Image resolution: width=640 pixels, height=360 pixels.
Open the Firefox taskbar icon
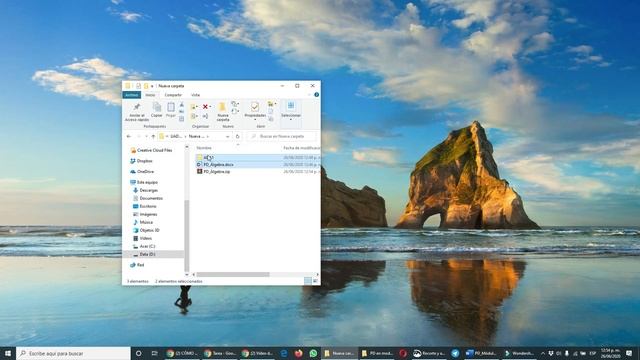298,353
